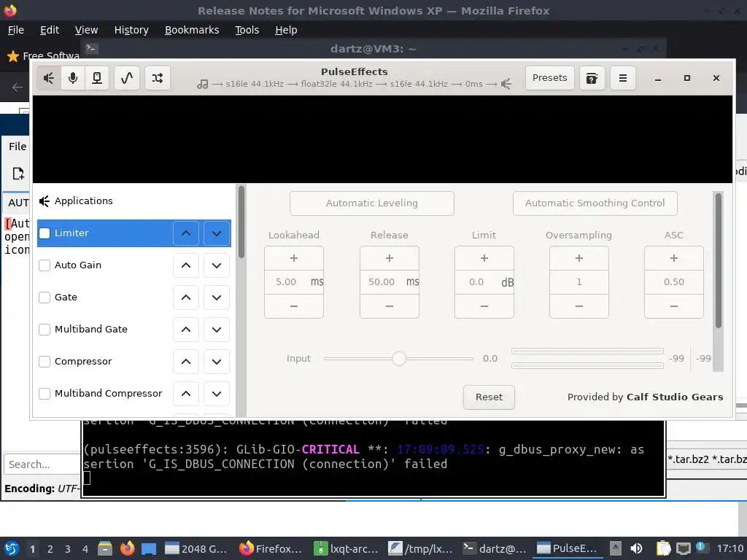747x560 pixels.
Task: Enable the Auto Gain checkbox
Action: (44, 265)
